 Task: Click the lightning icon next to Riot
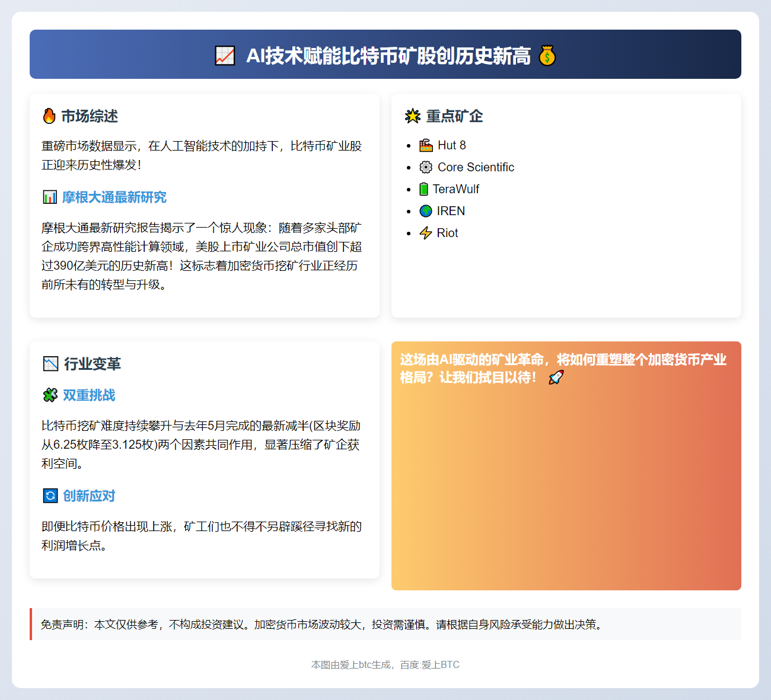point(425,233)
